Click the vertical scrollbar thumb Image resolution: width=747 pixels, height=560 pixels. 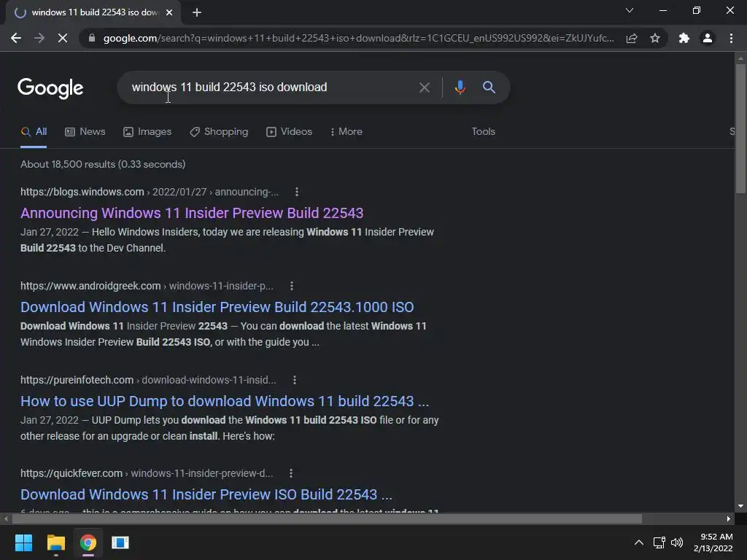pos(740,128)
